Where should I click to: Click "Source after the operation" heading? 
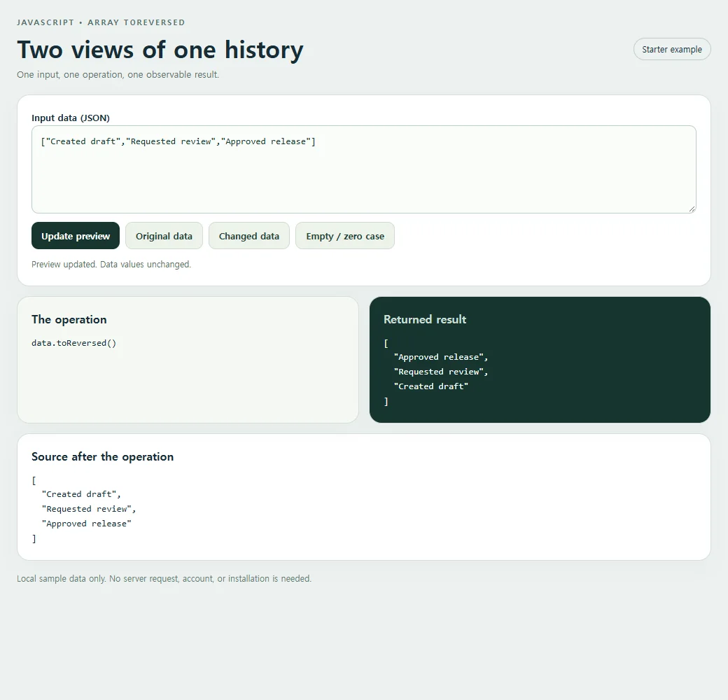pyautogui.click(x=103, y=457)
